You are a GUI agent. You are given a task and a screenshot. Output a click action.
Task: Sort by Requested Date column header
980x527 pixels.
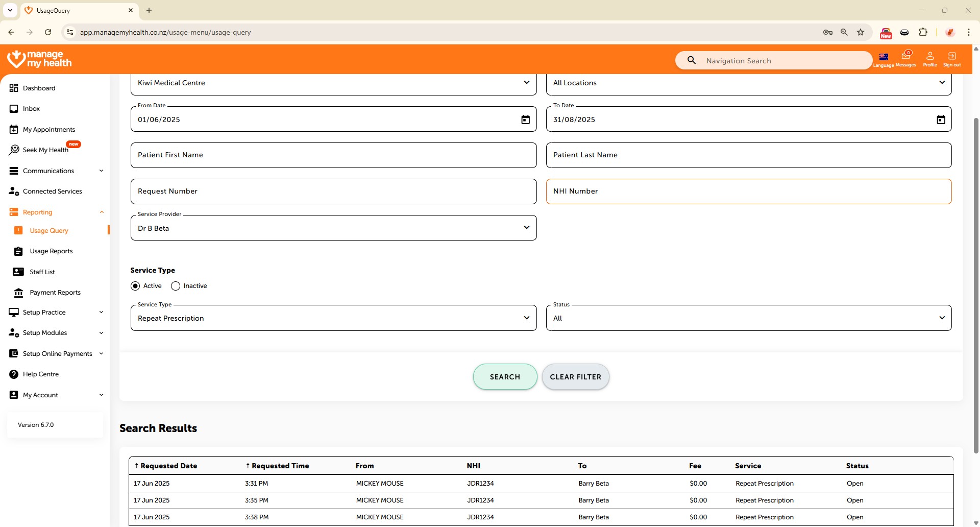point(168,466)
